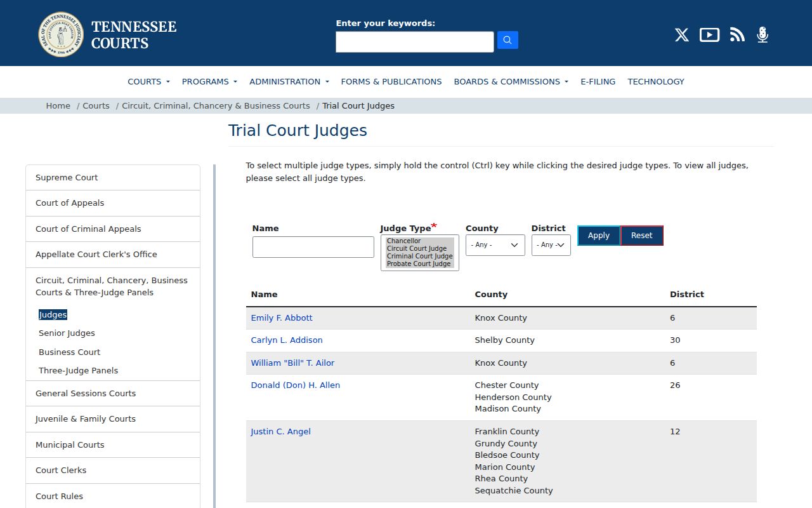This screenshot has height=508, width=812.
Task: Click the search magnifier button
Action: 507,40
